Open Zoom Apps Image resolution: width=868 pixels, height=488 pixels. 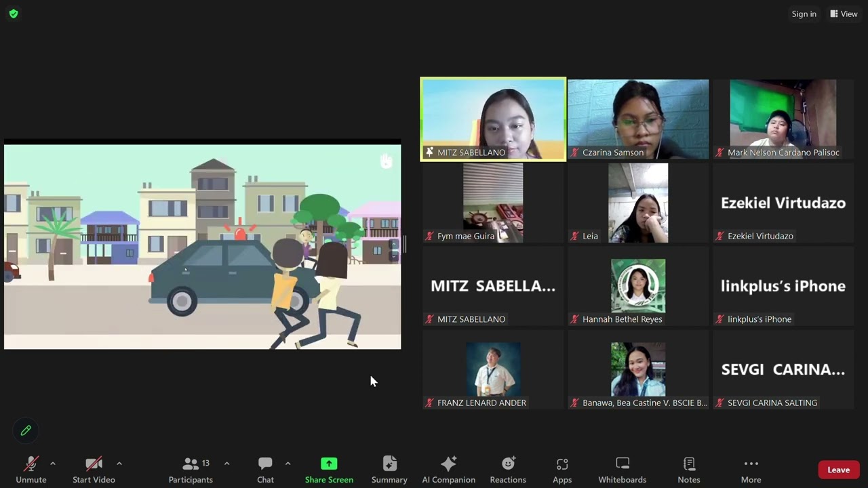point(562,469)
